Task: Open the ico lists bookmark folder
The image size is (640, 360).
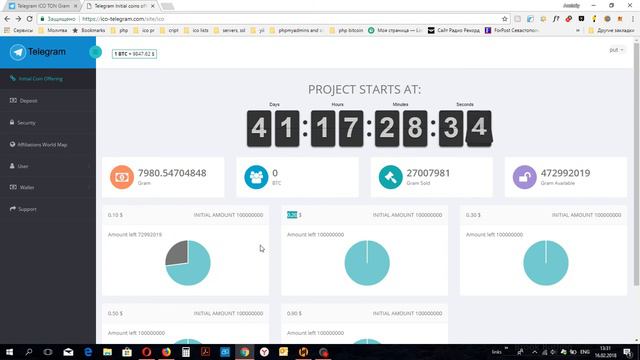Action: point(196,30)
